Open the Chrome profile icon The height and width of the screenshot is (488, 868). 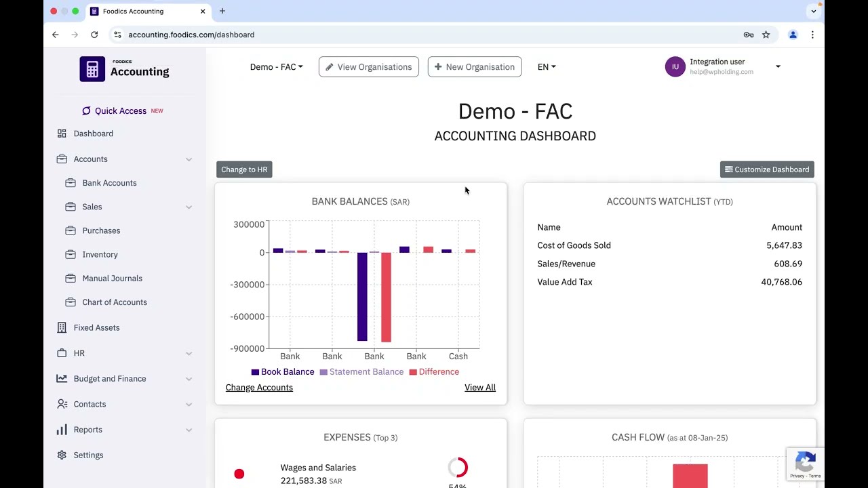(x=793, y=35)
